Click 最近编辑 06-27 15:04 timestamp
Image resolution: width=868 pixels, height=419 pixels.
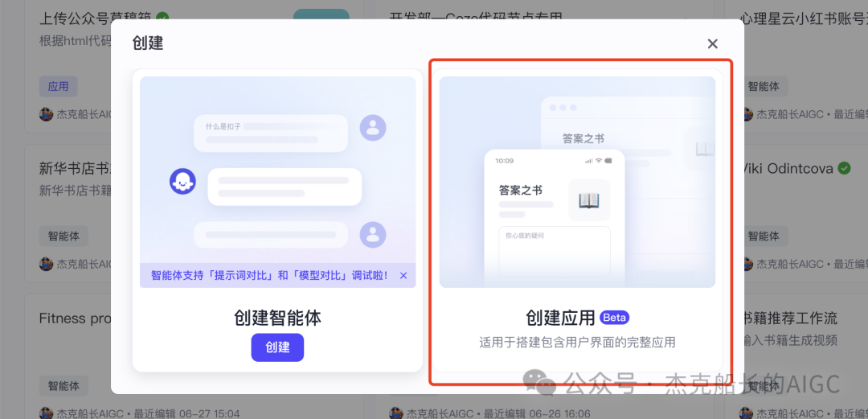[186, 413]
